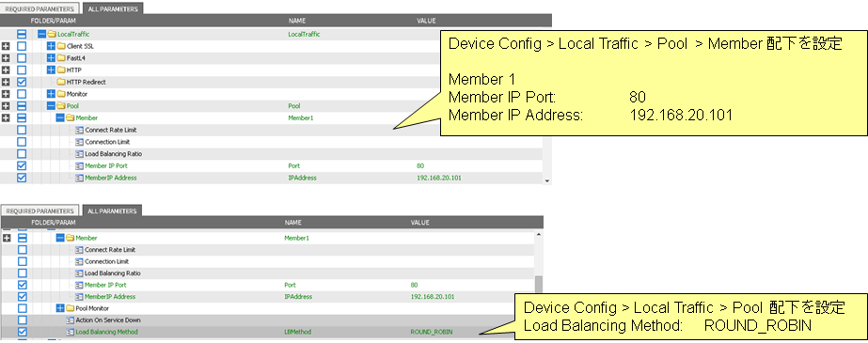
Task: Uncheck Member IP Port in upper panel
Action: [x=22, y=166]
